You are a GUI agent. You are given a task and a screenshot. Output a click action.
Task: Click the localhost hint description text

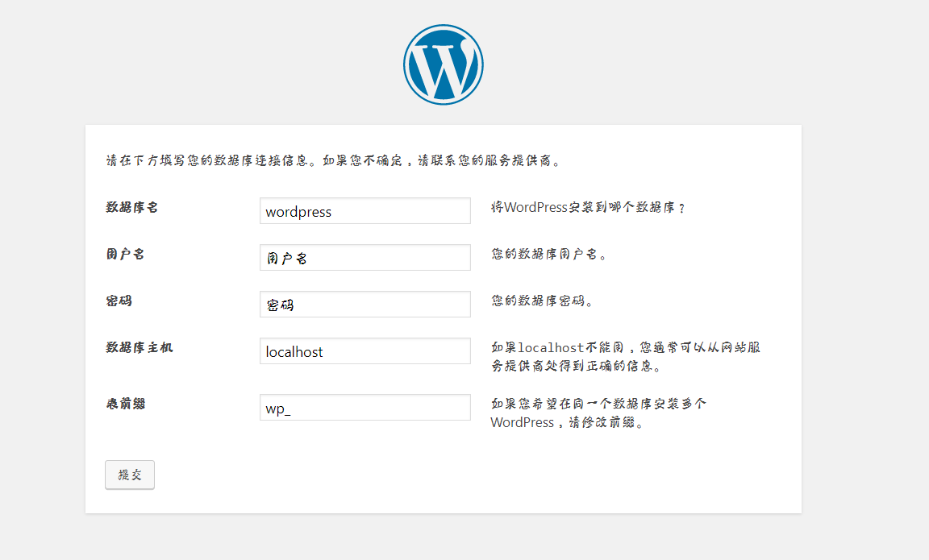click(x=625, y=356)
